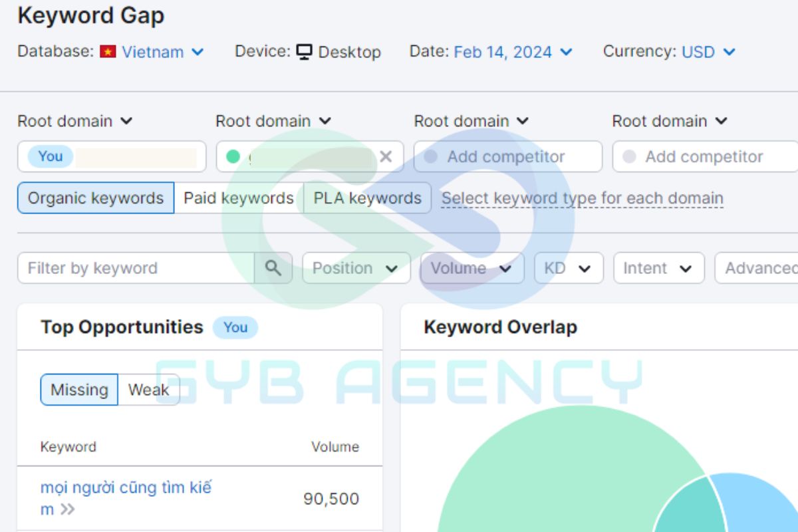Viewport: 798px width, 532px height.
Task: Click the third Add competitor field
Action: [508, 157]
